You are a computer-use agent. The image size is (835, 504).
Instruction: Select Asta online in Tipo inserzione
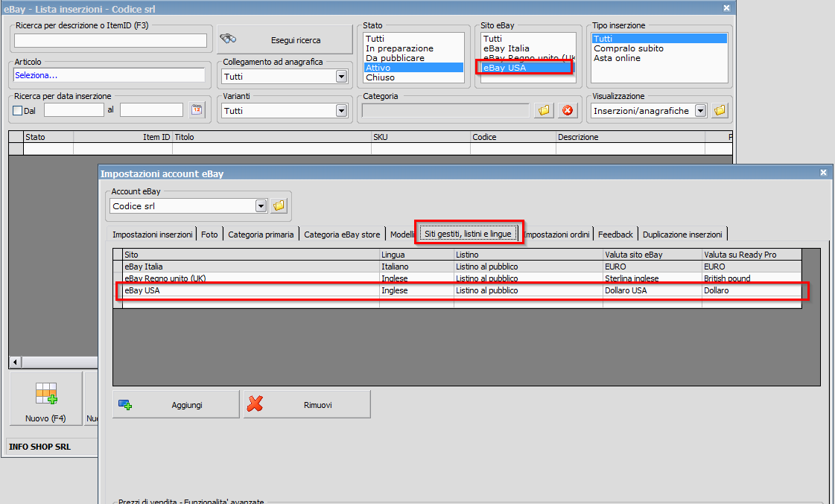(x=659, y=58)
